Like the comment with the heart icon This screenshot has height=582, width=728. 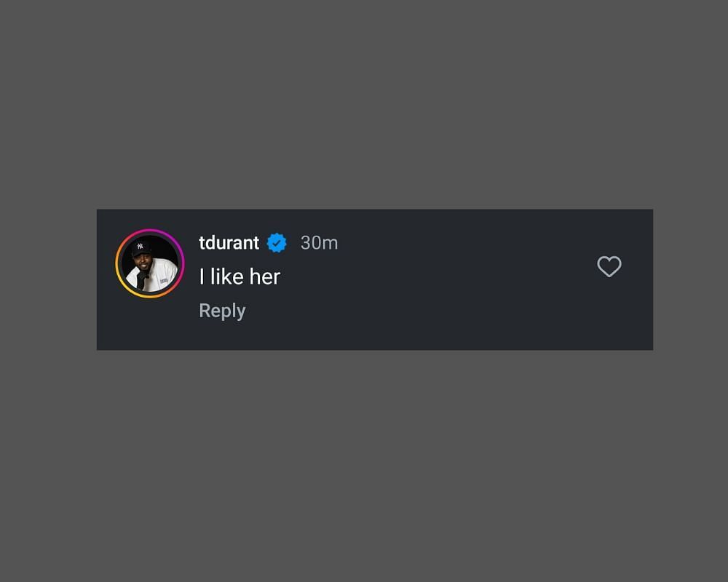tap(609, 266)
